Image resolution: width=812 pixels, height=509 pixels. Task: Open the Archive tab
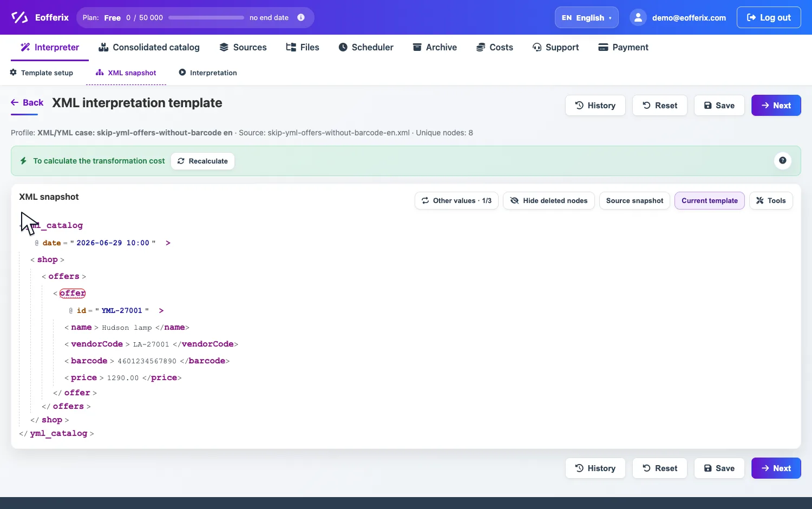coord(435,47)
